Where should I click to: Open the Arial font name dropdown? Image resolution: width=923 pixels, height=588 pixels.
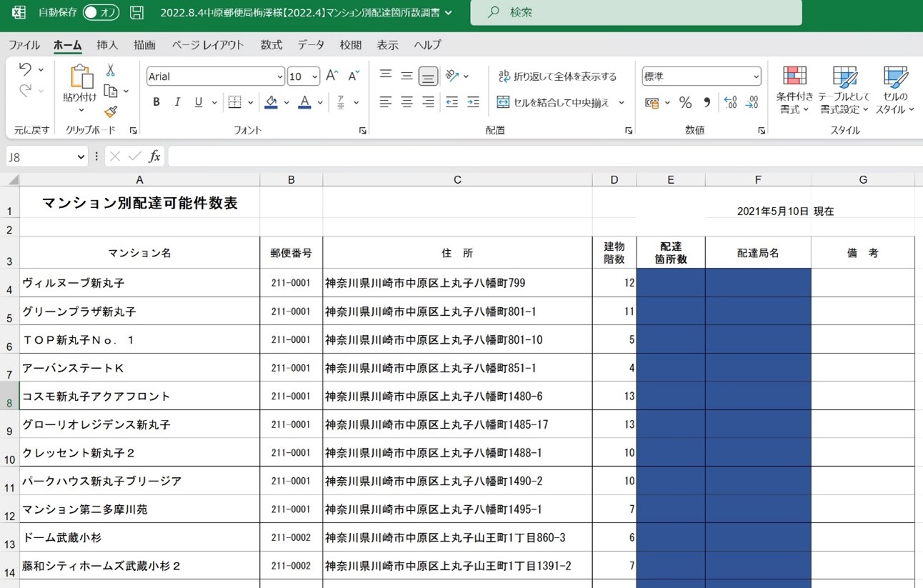[279, 76]
